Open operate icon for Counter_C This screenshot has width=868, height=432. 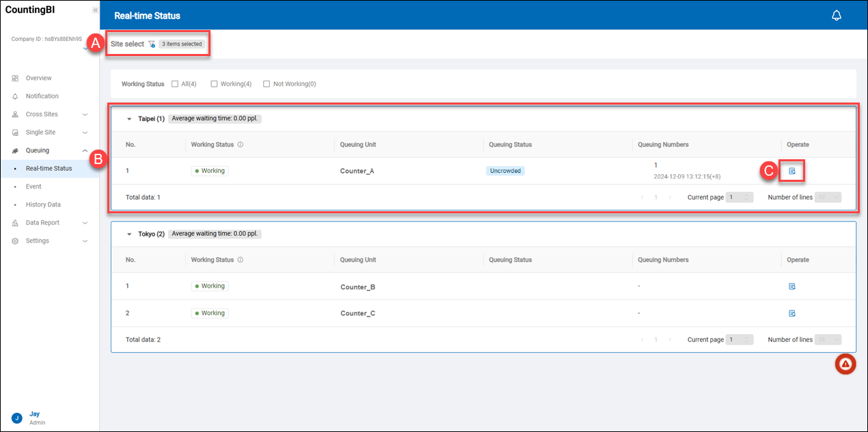tap(792, 313)
